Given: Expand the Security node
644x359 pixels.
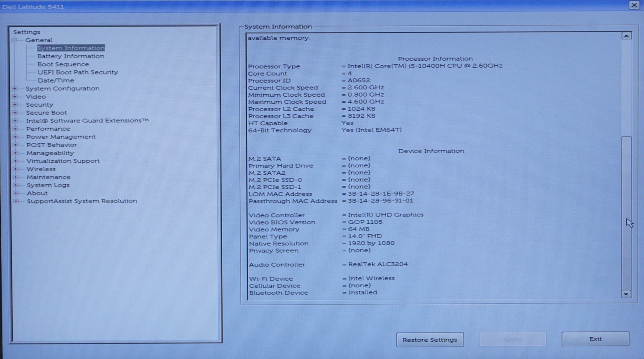Looking at the screenshot, I should pyautogui.click(x=15, y=105).
